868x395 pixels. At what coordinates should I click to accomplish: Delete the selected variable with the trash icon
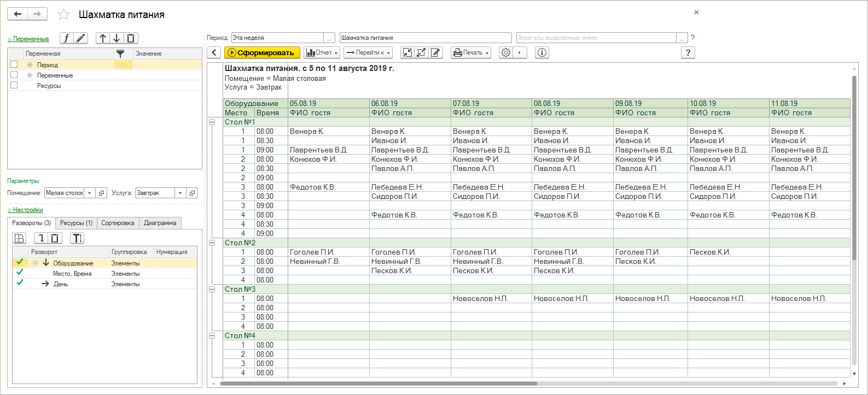131,38
